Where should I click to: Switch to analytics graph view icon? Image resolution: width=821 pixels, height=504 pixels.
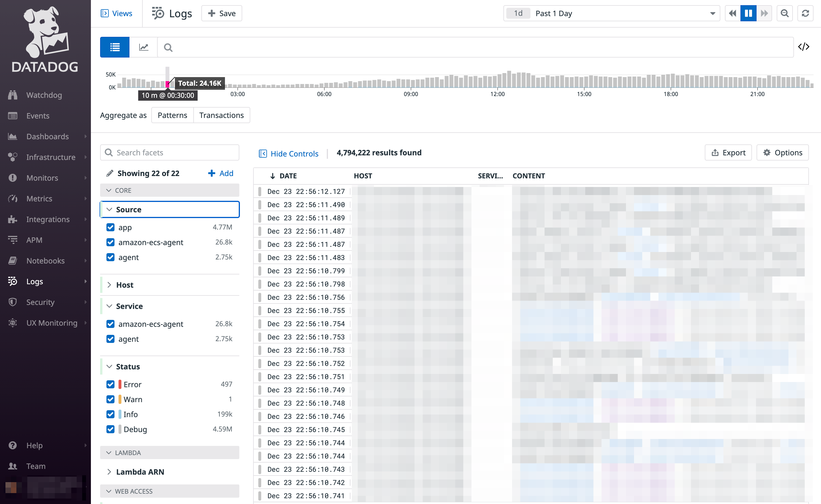[143, 47]
